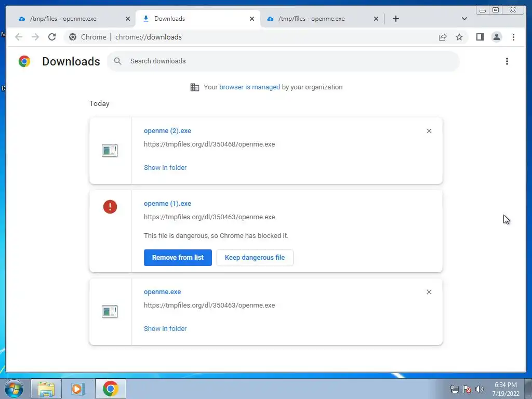This screenshot has height=399, width=532.
Task: Open the side panel icon
Action: pos(480,37)
